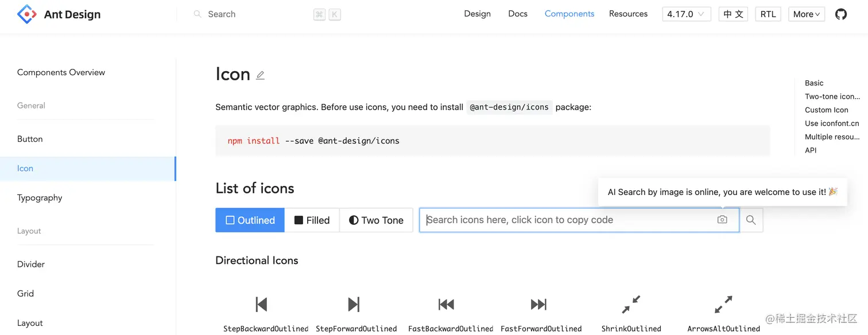The width and height of the screenshot is (868, 335).
Task: Select the FastForwardOutlined icon
Action: pos(538,305)
